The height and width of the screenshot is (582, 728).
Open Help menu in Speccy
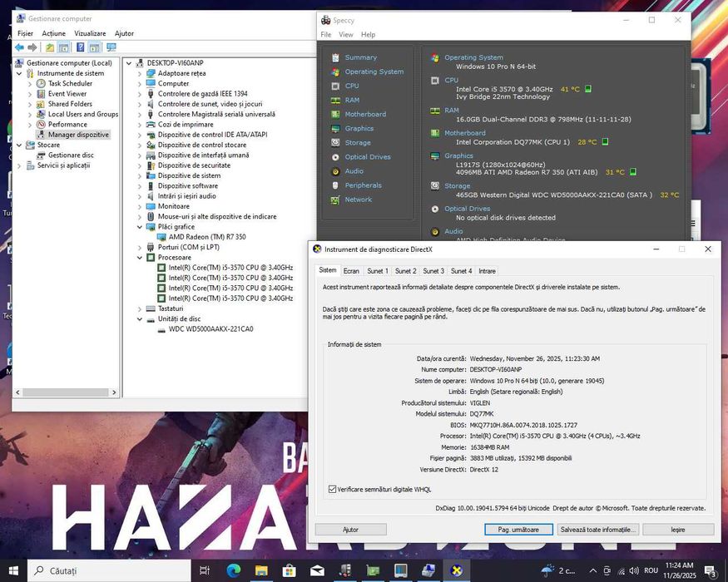click(x=369, y=35)
